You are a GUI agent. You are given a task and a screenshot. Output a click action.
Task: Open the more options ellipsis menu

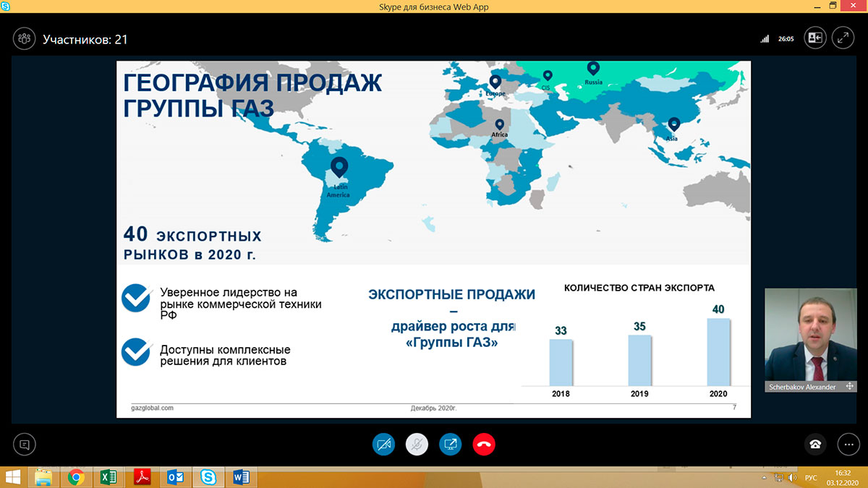(848, 444)
